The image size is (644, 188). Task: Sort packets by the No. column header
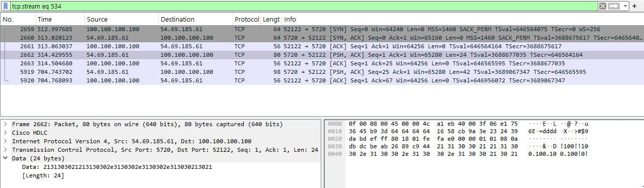tap(18, 20)
